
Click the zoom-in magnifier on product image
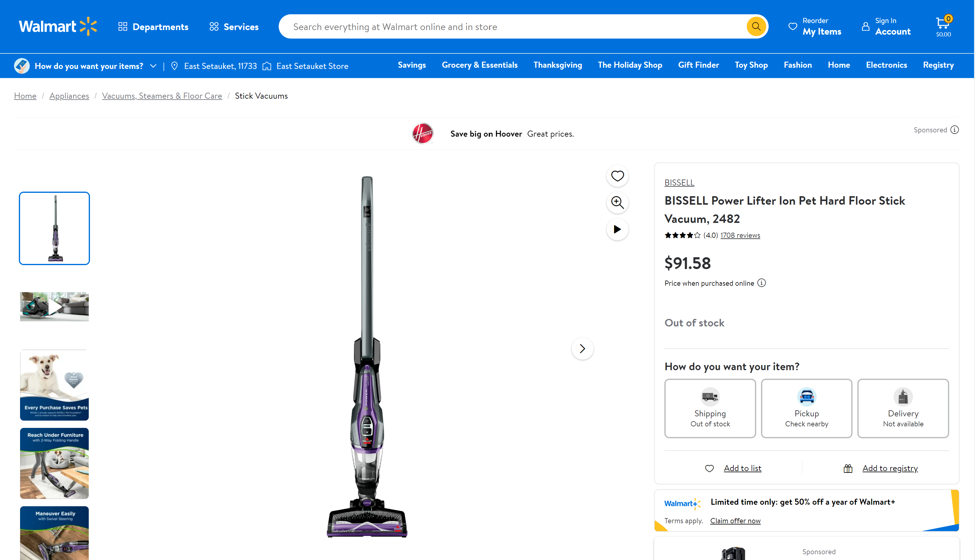click(617, 202)
